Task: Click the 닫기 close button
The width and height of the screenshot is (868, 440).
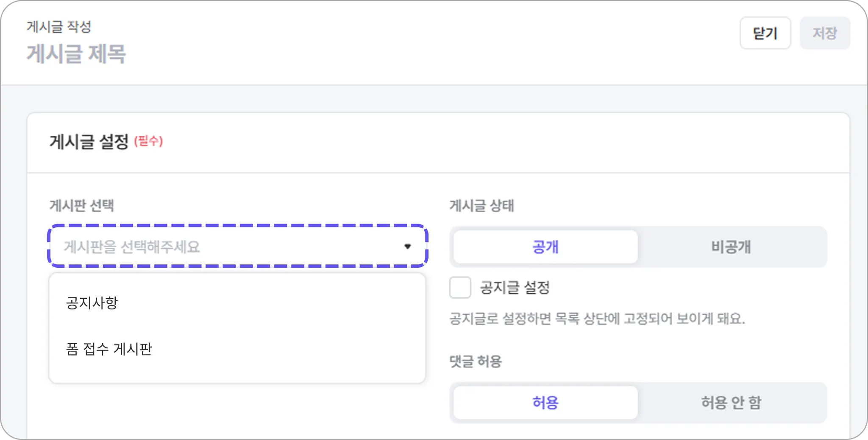Action: click(765, 33)
